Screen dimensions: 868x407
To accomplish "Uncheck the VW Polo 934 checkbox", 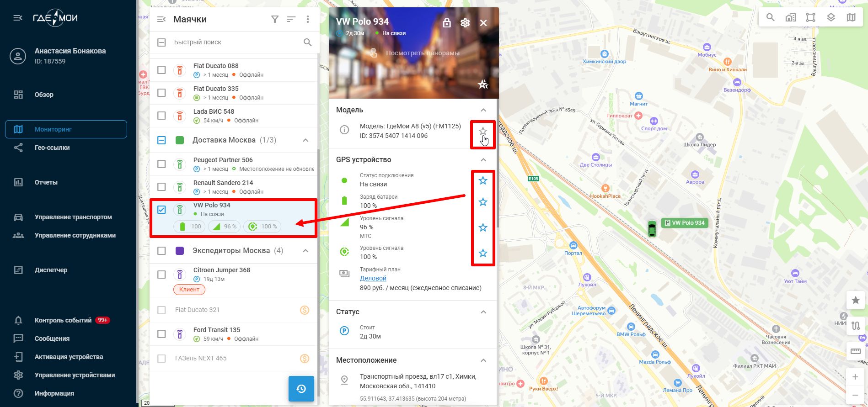I will tap(161, 210).
